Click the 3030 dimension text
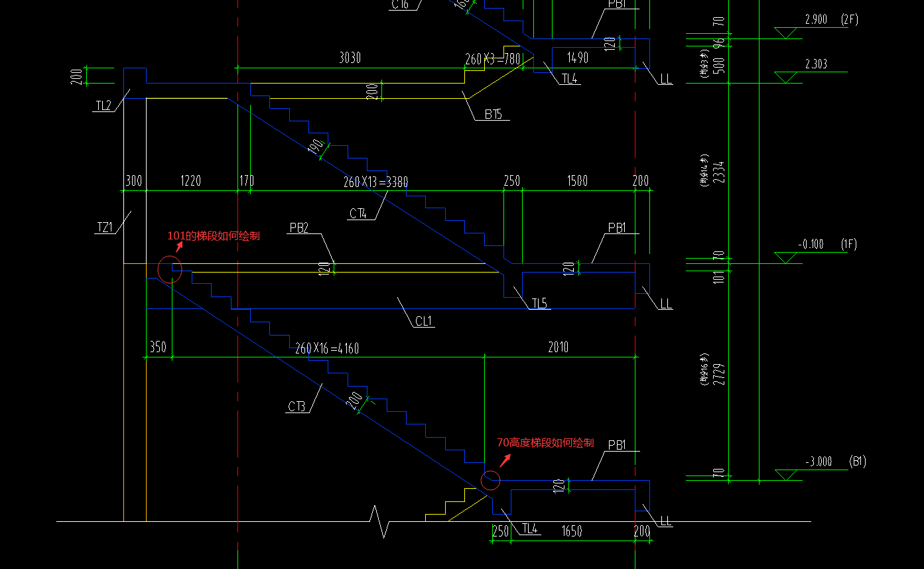This screenshot has height=569, width=924. coord(350,58)
